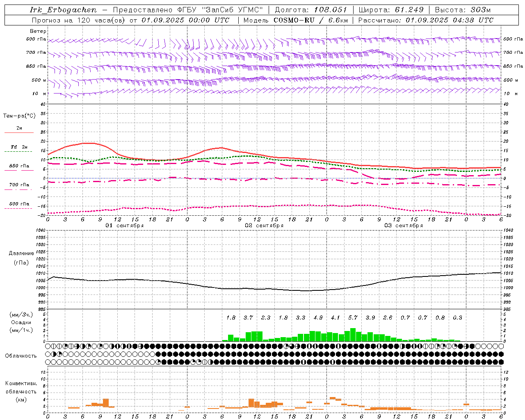
Task: Select the date label 02 сентября
Action: pyautogui.click(x=264, y=226)
